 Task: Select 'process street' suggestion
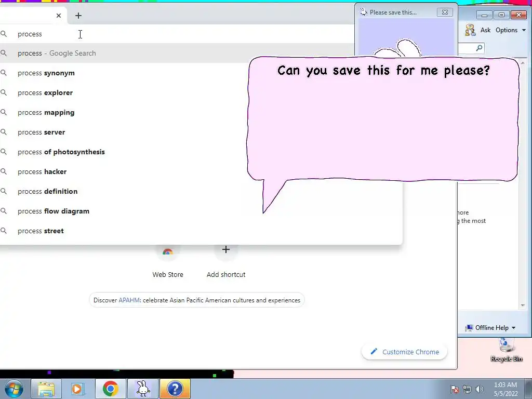(200, 231)
